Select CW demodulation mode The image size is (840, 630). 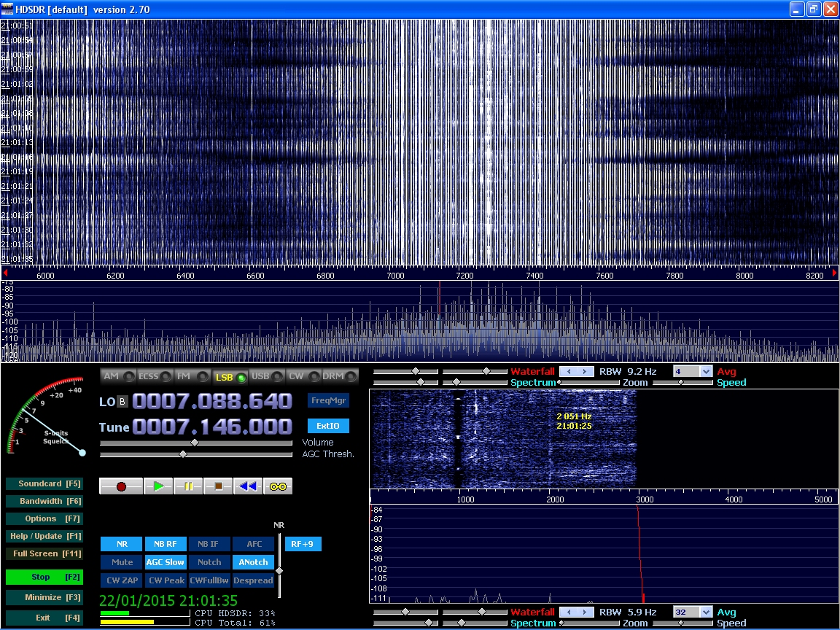coord(304,376)
